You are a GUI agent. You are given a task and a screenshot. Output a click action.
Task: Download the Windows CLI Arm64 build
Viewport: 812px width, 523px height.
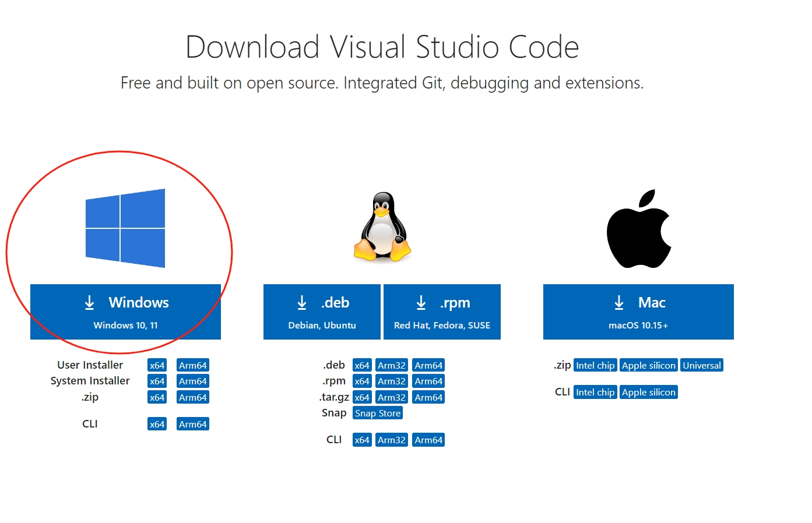(x=193, y=424)
